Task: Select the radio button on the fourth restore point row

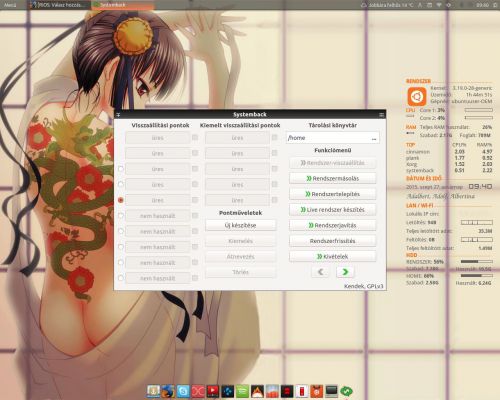Action: [121, 184]
